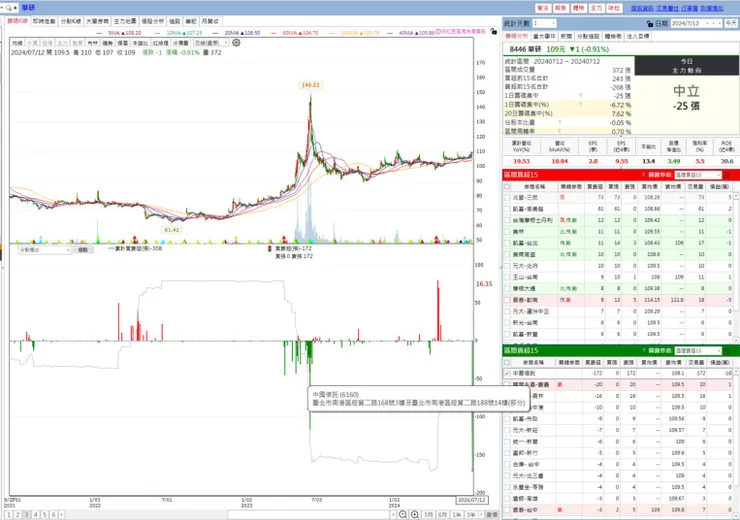Viewport: 740px width, 520px height.
Task: Tick the checkbox for 美商高盛 row
Action: 507,254
